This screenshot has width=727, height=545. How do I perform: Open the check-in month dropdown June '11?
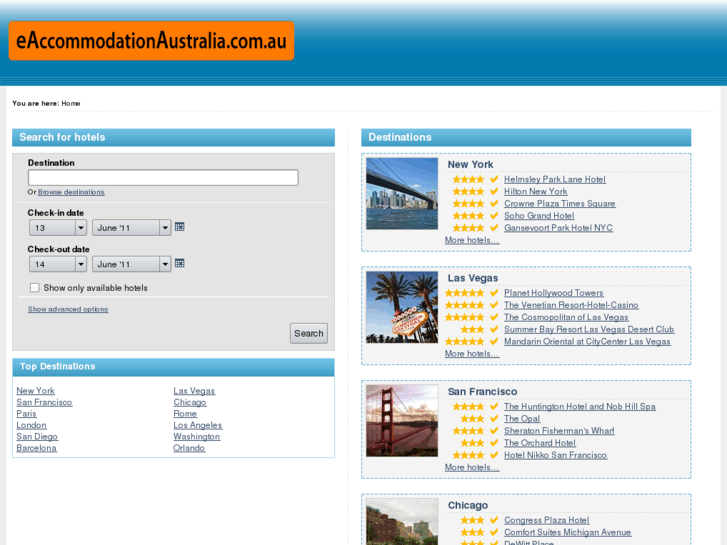coord(132,228)
